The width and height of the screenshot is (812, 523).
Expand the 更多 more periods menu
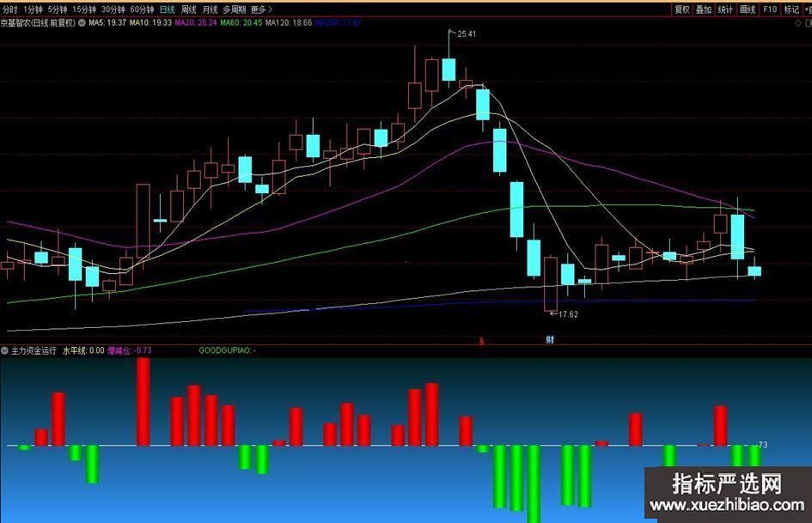pyautogui.click(x=261, y=9)
